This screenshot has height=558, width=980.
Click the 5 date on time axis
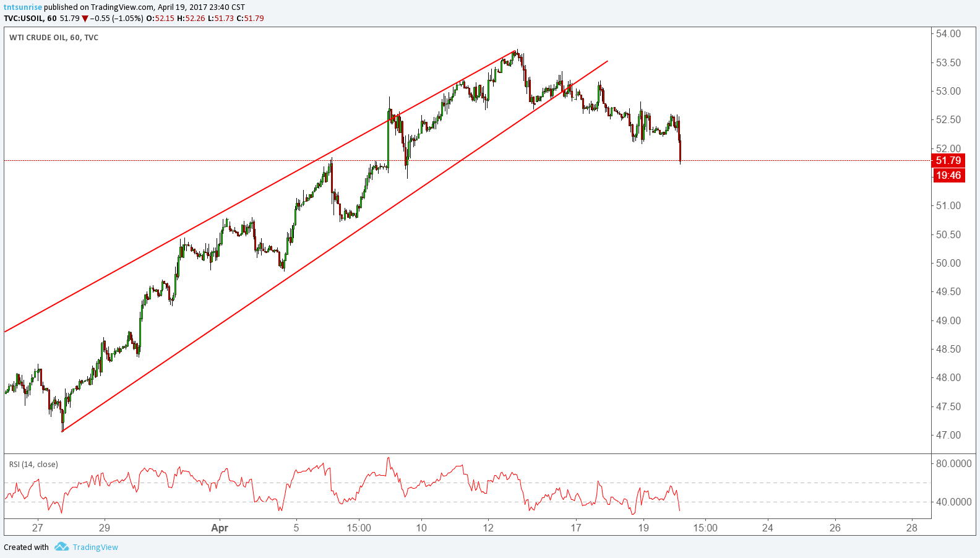(x=296, y=528)
